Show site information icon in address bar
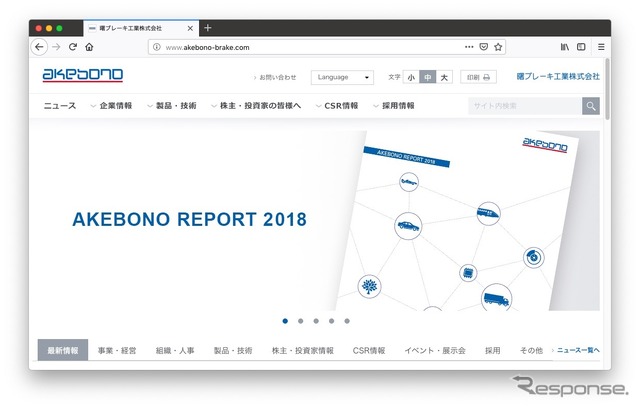 (x=156, y=47)
